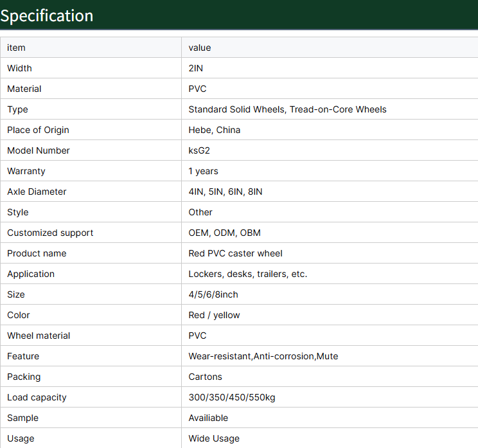Click the Application row value
478x448 pixels.
click(248, 274)
